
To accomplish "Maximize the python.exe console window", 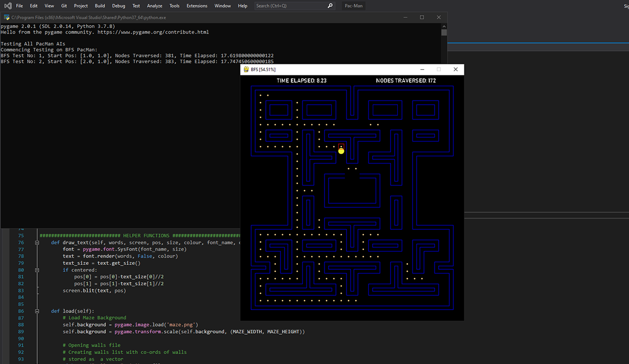I will point(422,17).
